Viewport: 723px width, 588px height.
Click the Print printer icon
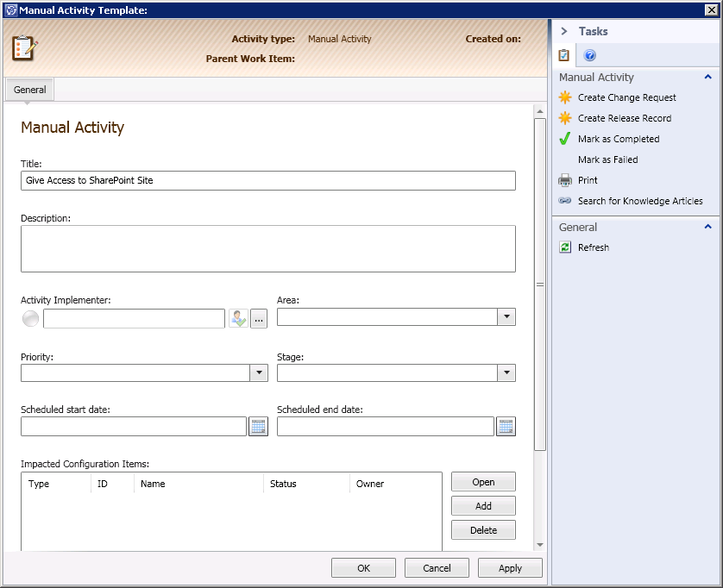565,180
